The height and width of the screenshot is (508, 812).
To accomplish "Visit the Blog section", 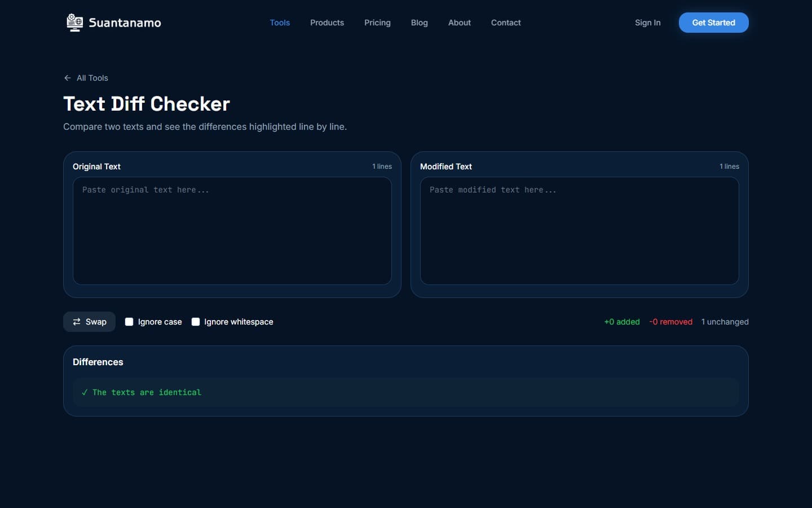I will pyautogui.click(x=419, y=23).
